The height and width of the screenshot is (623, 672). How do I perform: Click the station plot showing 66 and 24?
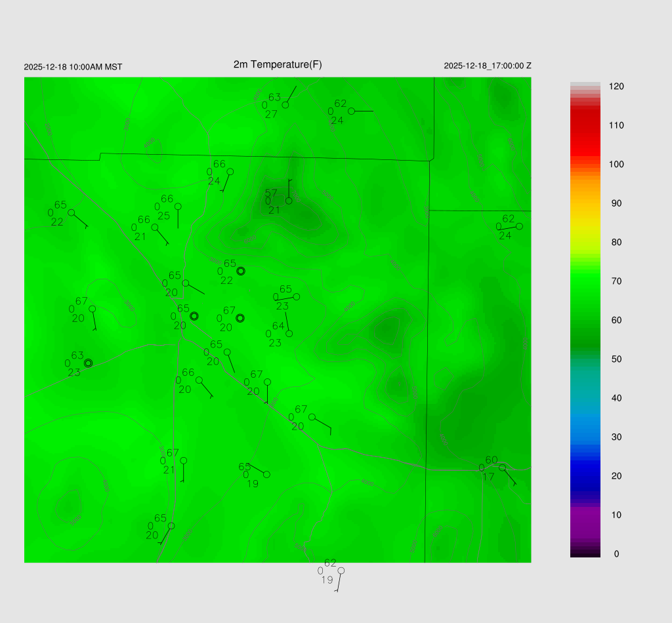pyautogui.click(x=230, y=172)
